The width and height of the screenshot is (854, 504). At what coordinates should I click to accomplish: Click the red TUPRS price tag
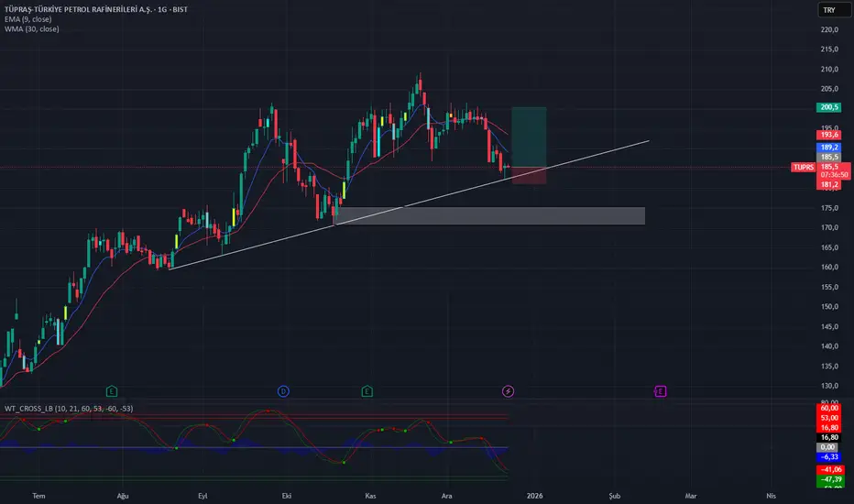point(804,168)
